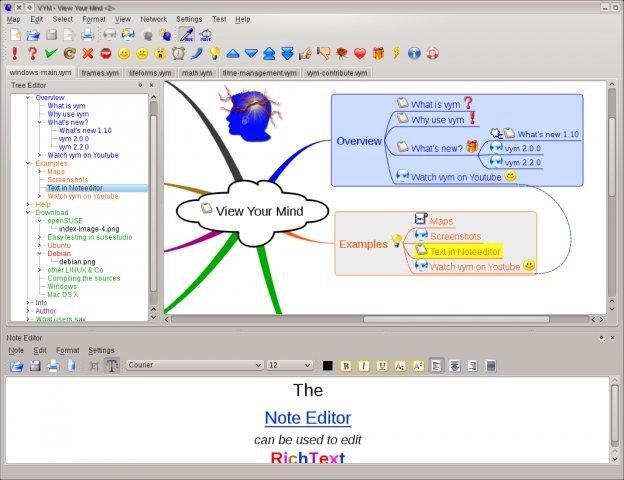Add the red X cross flag
The width and height of the screenshot is (624, 480).
coord(88,53)
